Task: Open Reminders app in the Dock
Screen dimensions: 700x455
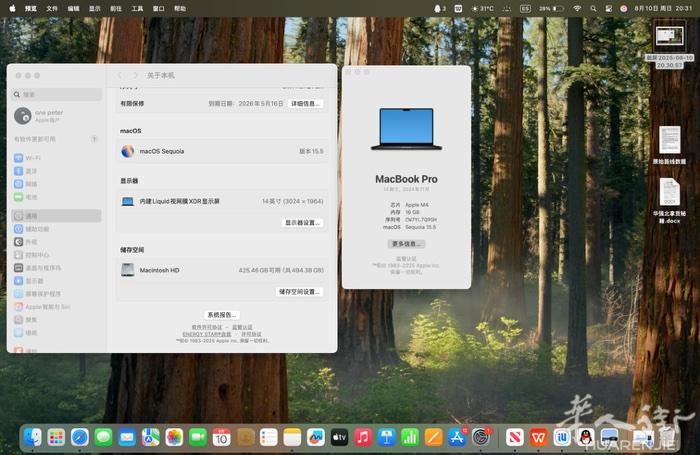Action: pos(269,437)
